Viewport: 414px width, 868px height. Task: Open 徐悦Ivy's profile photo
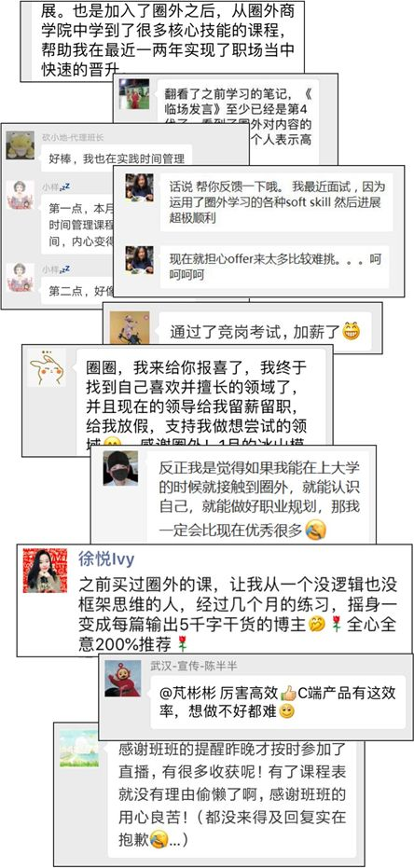45,571
